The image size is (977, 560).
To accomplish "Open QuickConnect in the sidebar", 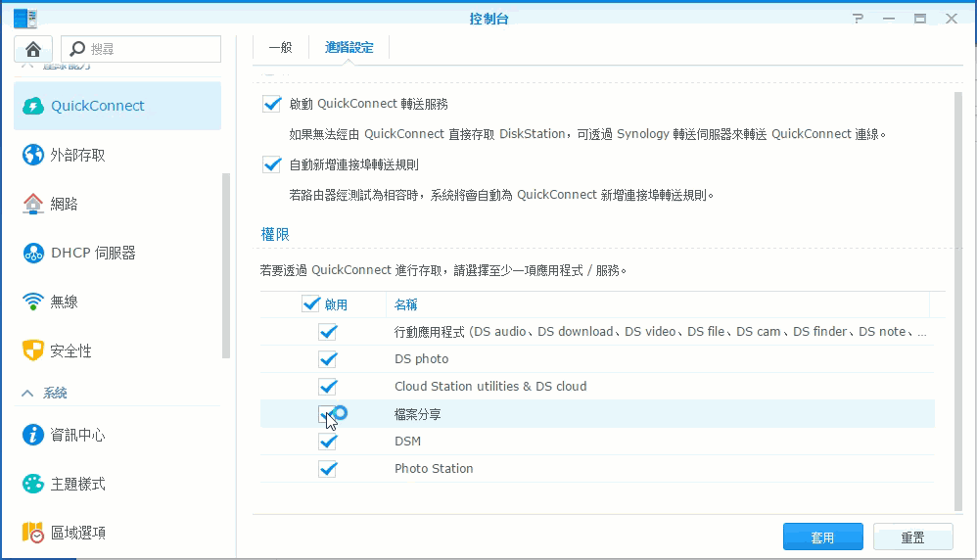I will [x=98, y=106].
